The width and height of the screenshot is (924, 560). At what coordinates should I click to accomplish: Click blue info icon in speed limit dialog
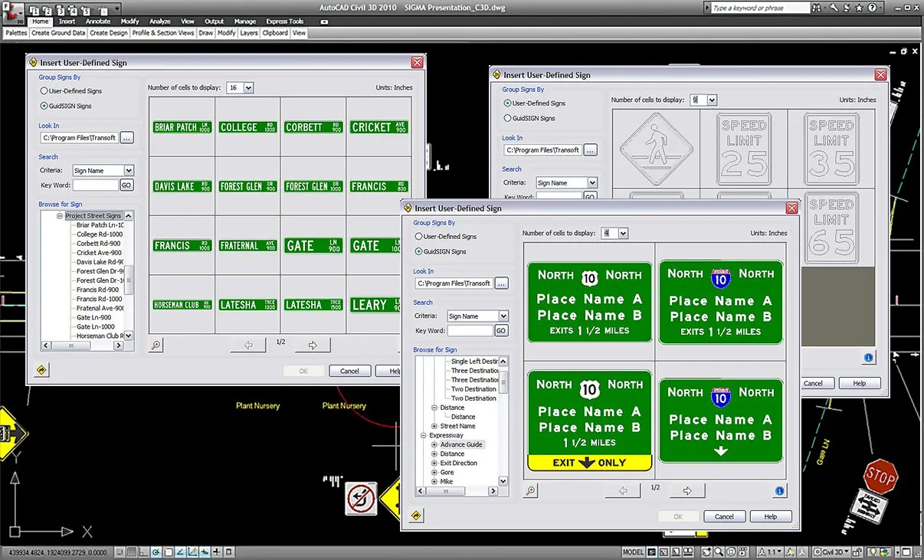coord(868,358)
